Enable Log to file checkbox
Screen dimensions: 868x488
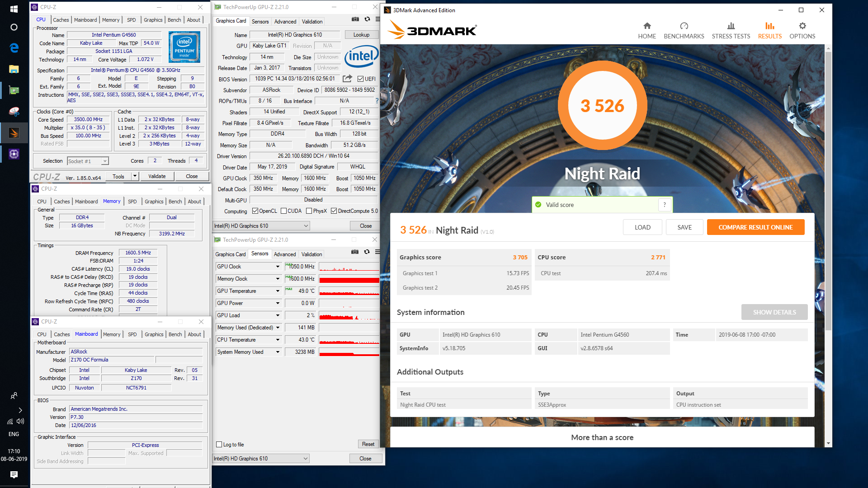(219, 445)
